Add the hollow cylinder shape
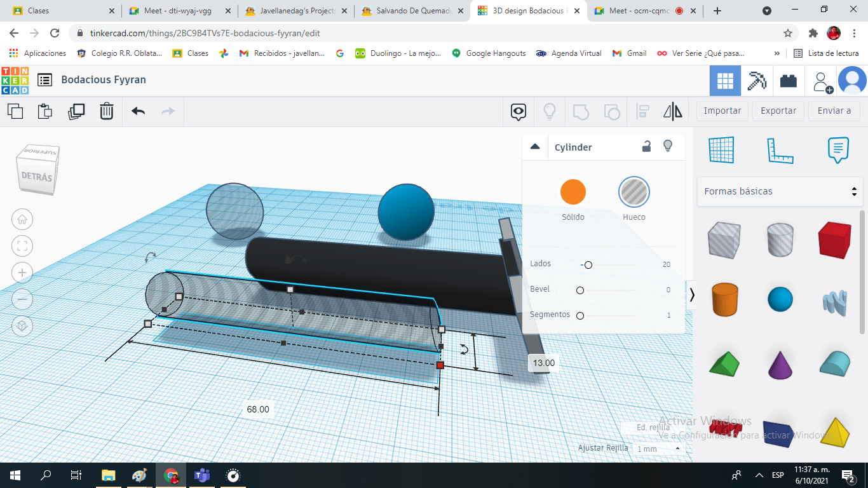Viewport: 868px width, 488px height. tap(780, 239)
